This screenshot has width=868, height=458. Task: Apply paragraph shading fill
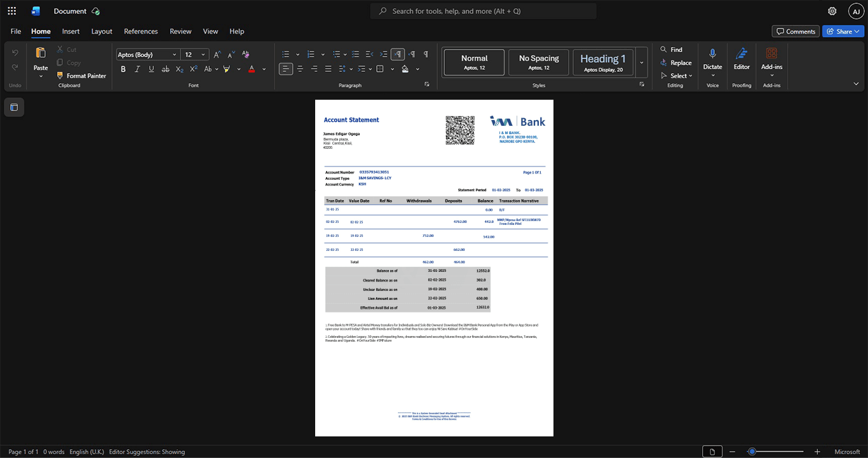coord(405,69)
